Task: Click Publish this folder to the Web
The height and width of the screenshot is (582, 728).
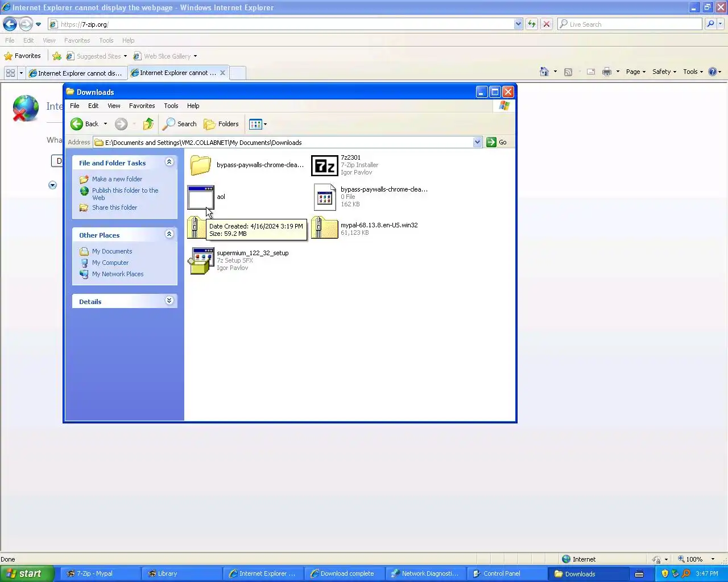Action: [x=125, y=194]
